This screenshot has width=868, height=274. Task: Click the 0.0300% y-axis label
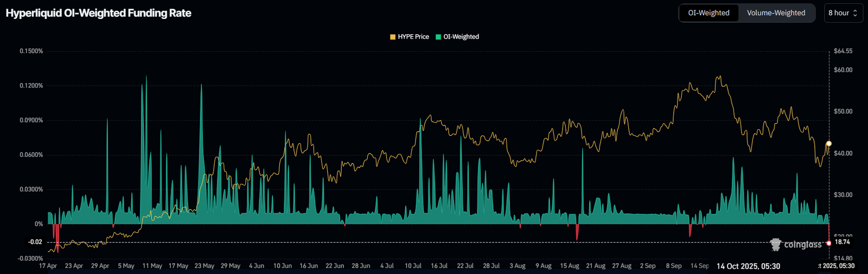coord(31,189)
